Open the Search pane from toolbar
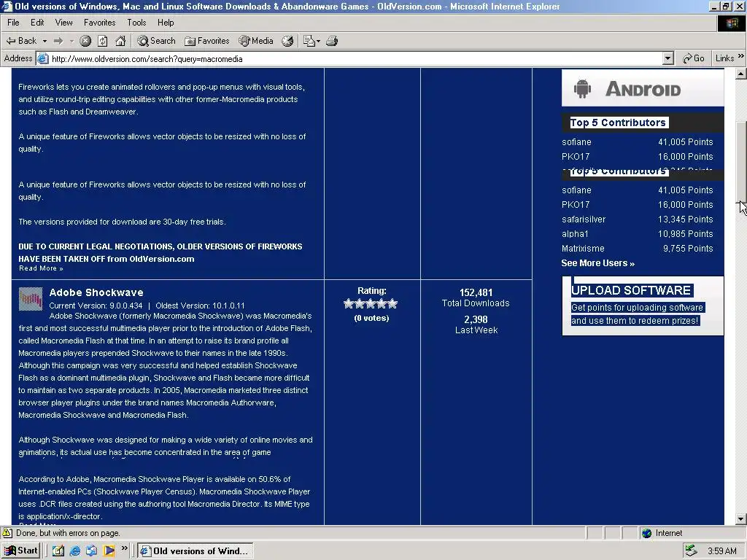The image size is (747, 560). tap(156, 41)
